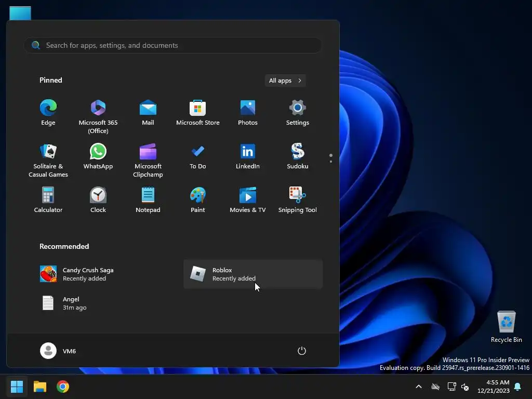Open the Clock app

(x=98, y=200)
